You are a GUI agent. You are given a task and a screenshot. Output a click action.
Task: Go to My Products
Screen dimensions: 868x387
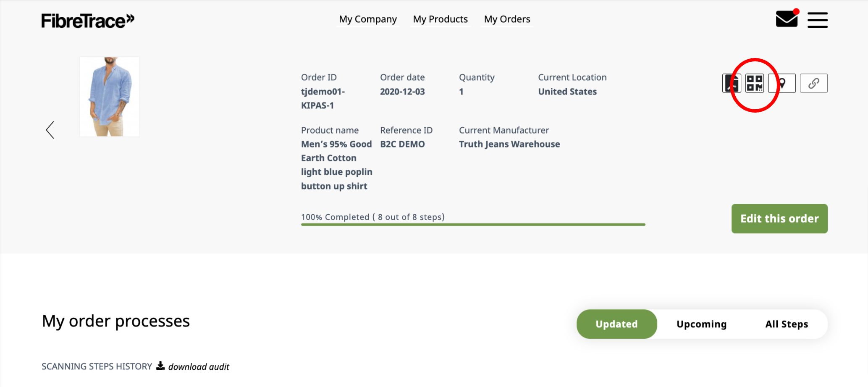(440, 19)
